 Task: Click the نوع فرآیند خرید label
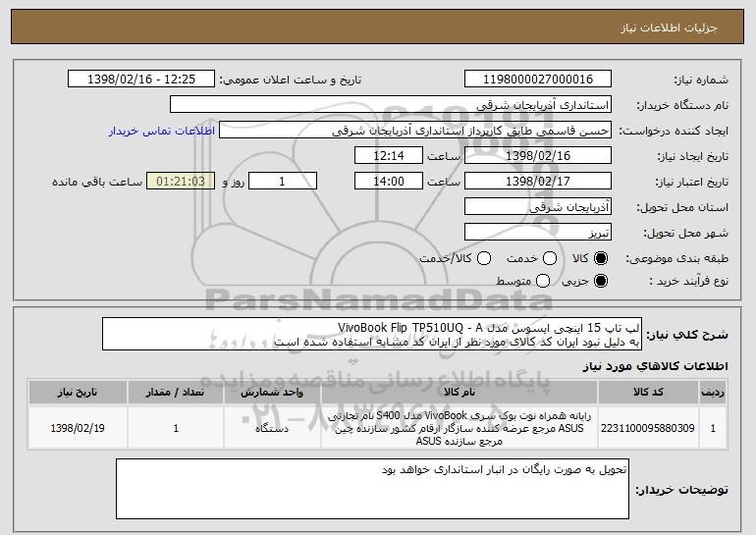[x=689, y=281]
